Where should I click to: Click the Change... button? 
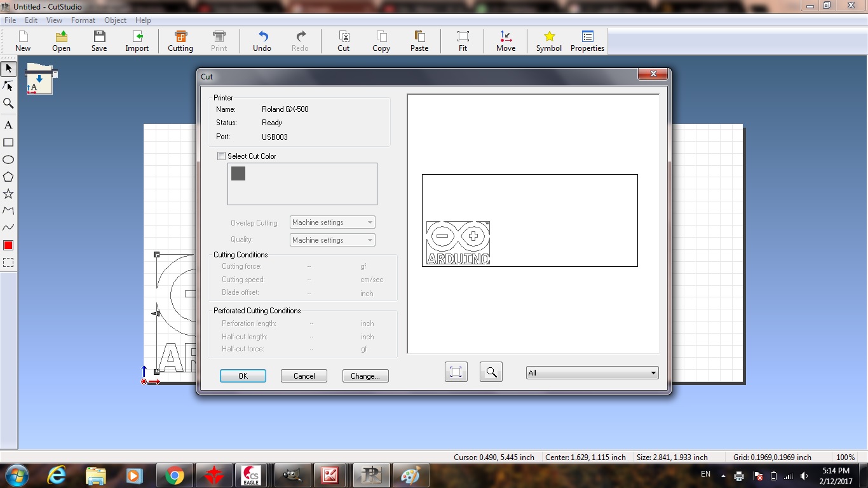pos(365,376)
